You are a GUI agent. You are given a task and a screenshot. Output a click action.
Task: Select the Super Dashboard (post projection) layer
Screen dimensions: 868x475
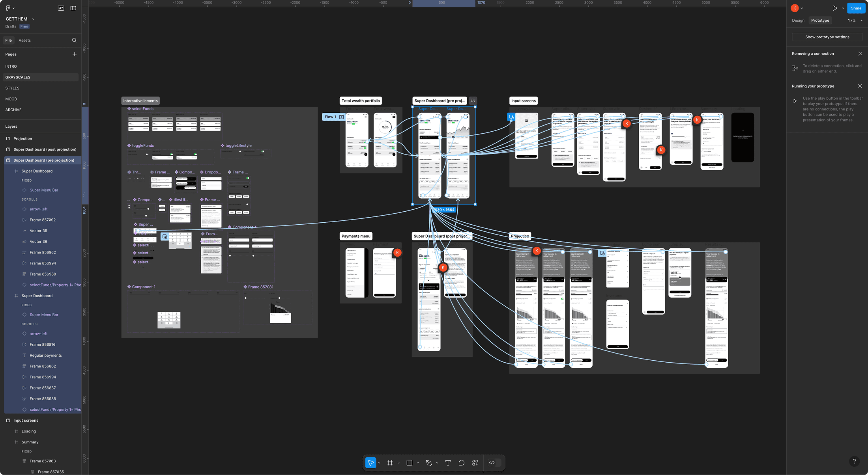pyautogui.click(x=43, y=149)
